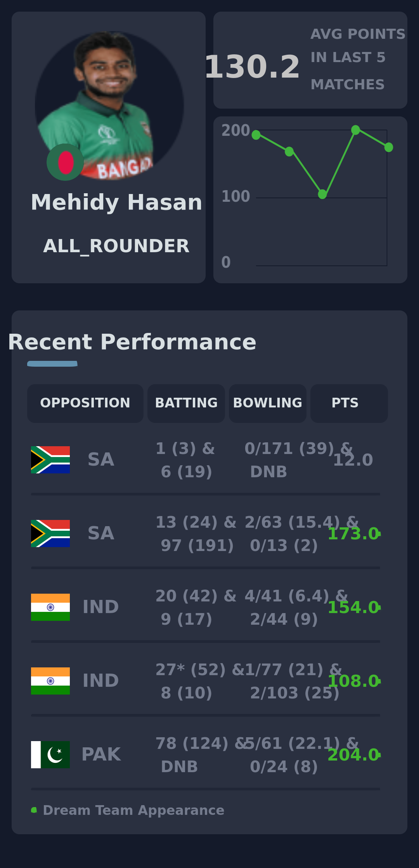
Task: Click the Bangladesh flag badge
Action: (x=65, y=162)
